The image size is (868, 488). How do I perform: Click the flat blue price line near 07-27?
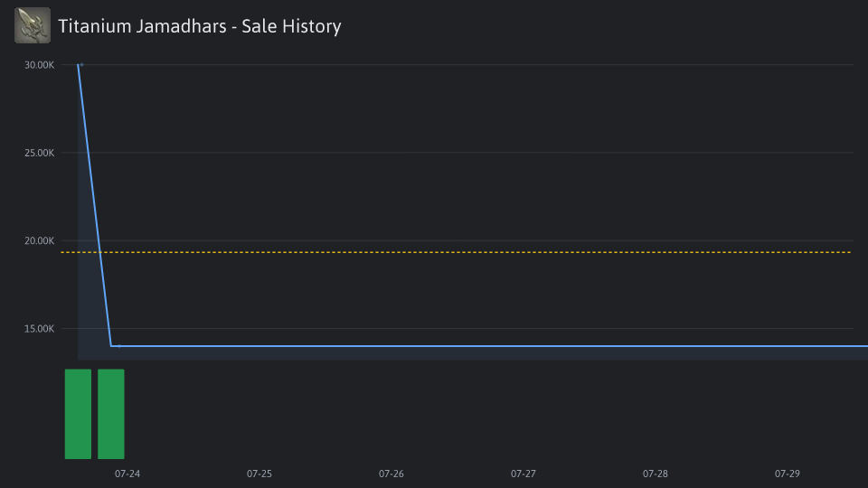click(x=524, y=346)
